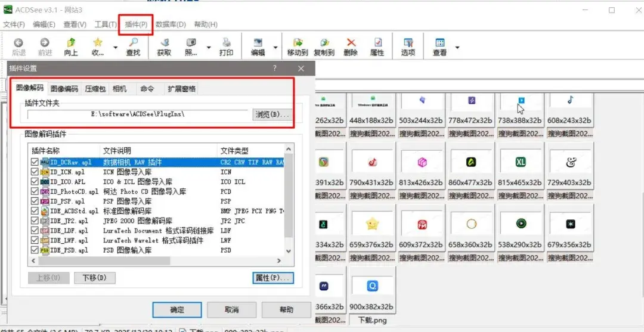644x332 pixels.
Task: Expand the photo (照...) dropdown arrow
Action: [x=209, y=48]
